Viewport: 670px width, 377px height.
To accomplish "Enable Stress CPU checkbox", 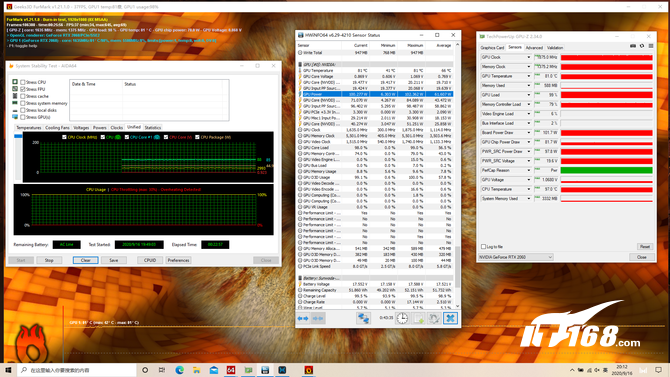I will 23,82.
